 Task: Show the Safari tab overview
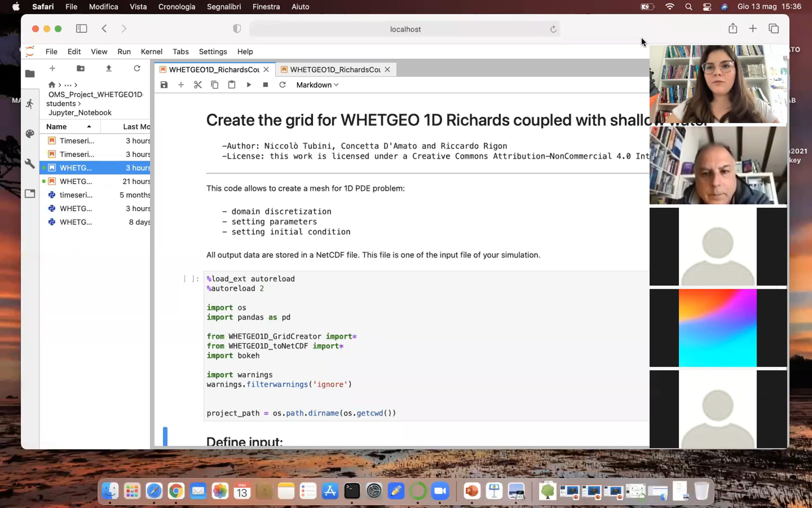(774, 28)
